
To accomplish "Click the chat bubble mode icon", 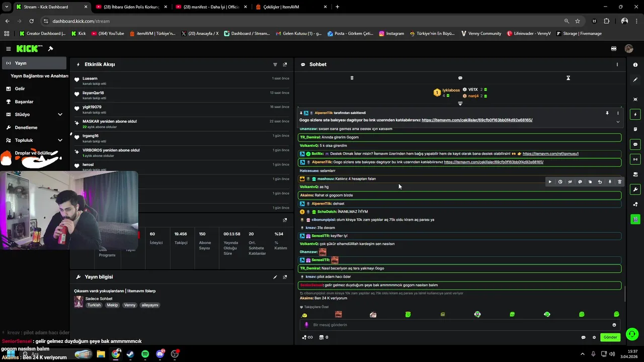I will tap(460, 78).
